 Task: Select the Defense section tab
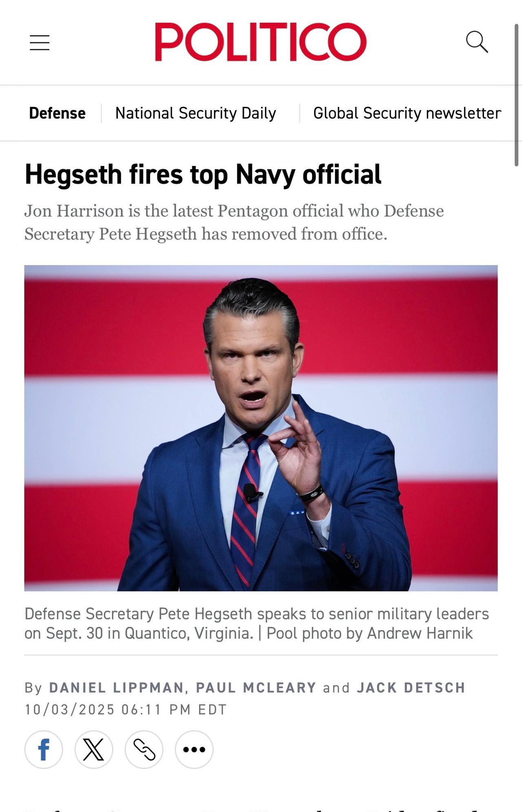pyautogui.click(x=57, y=113)
